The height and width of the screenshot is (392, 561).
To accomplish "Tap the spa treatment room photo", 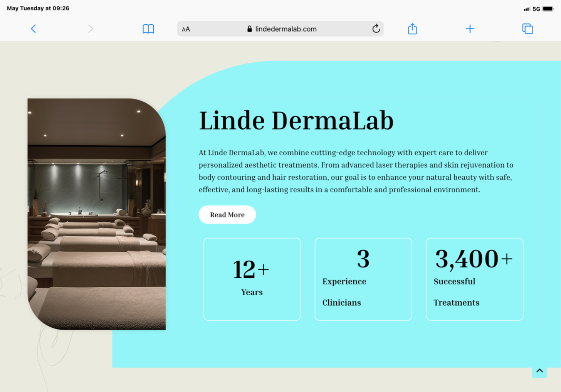I will pyautogui.click(x=97, y=214).
